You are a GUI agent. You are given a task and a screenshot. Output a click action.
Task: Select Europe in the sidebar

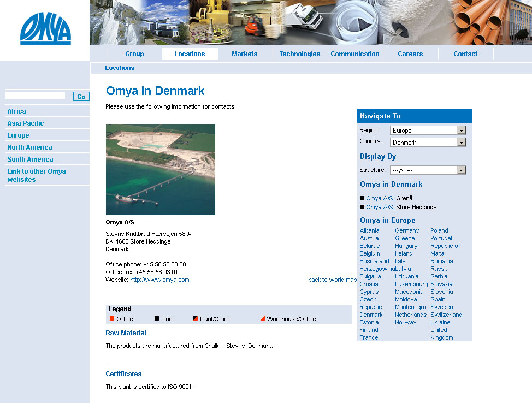19,135
